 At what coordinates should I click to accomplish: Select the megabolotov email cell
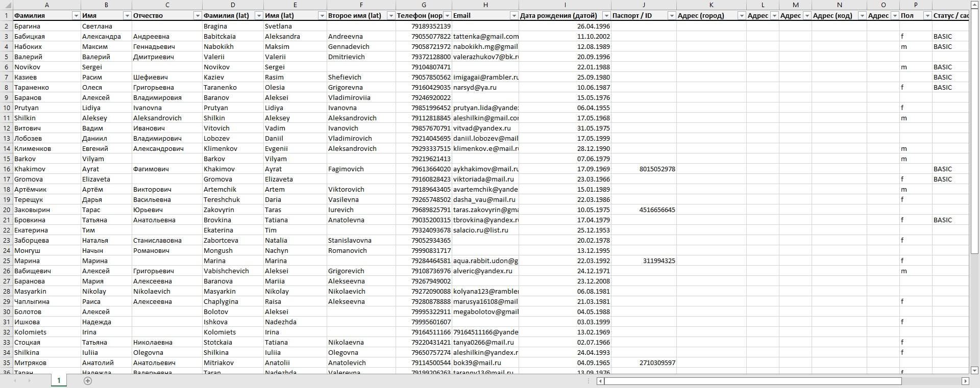click(485, 312)
